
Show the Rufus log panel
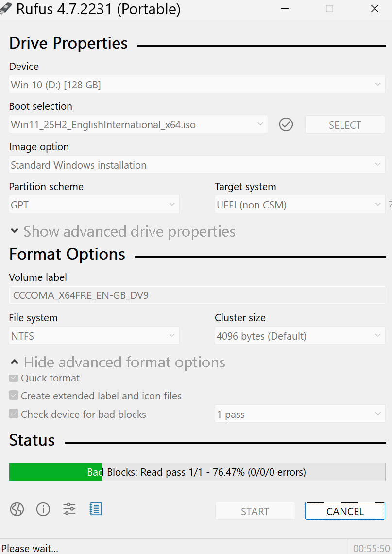95,509
